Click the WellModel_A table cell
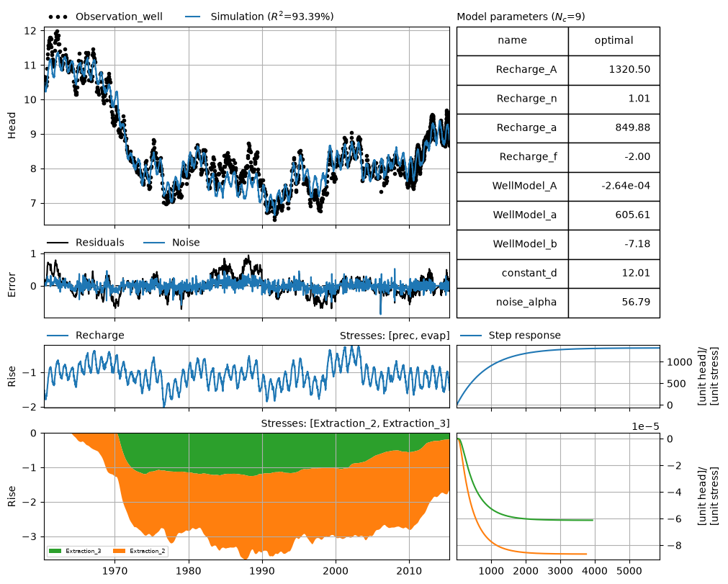This screenshot has width=728, height=584. pos(513,187)
